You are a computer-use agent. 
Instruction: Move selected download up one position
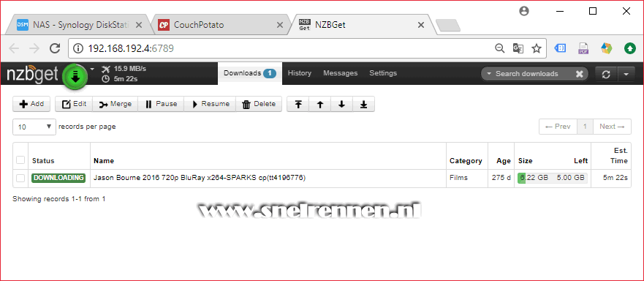tap(320, 105)
